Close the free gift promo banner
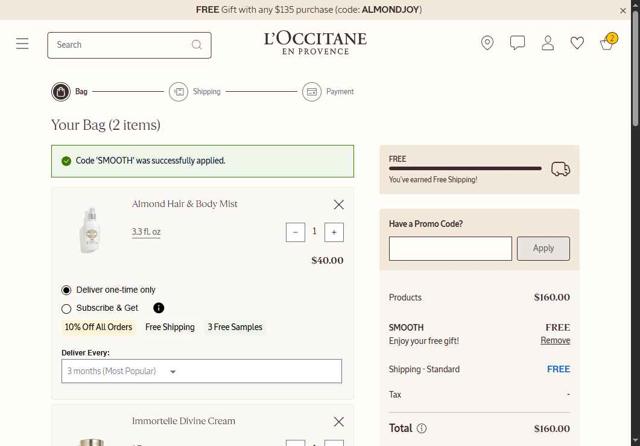 [x=623, y=11]
